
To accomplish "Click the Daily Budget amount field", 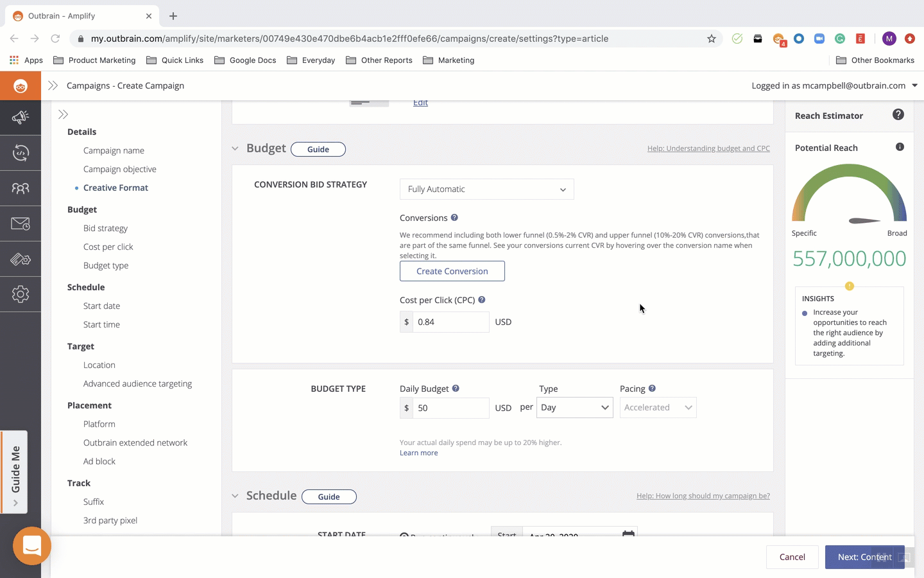I will tap(450, 408).
